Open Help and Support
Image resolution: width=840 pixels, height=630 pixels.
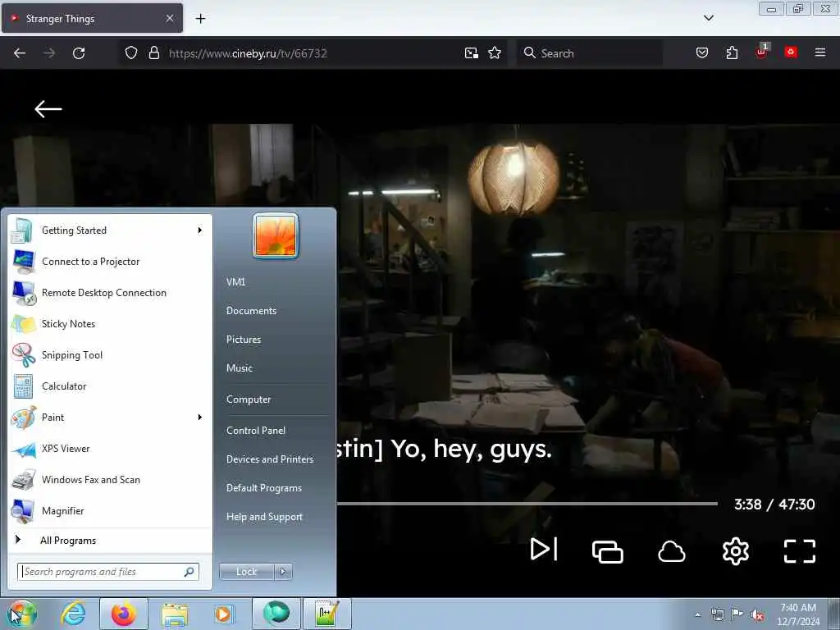265,517
